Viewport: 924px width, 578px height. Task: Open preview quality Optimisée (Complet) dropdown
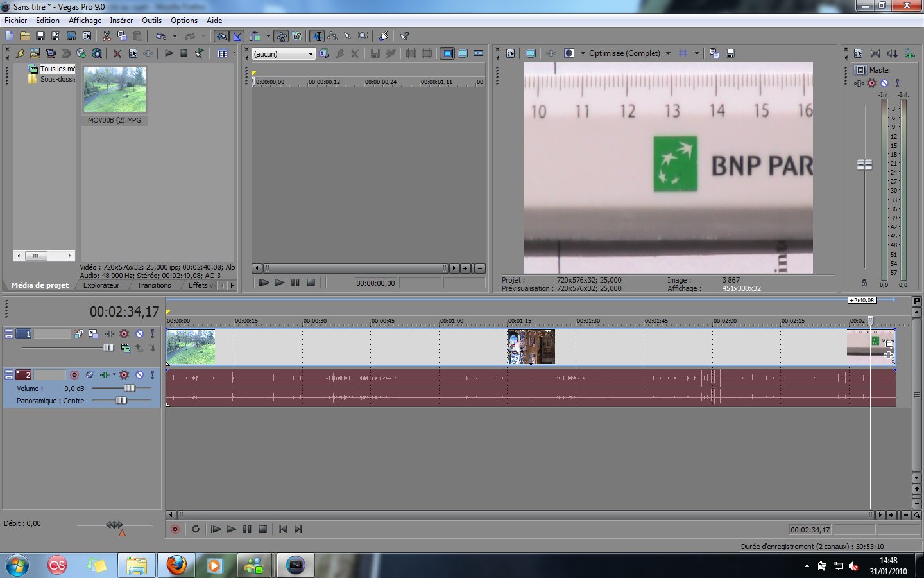pyautogui.click(x=668, y=53)
